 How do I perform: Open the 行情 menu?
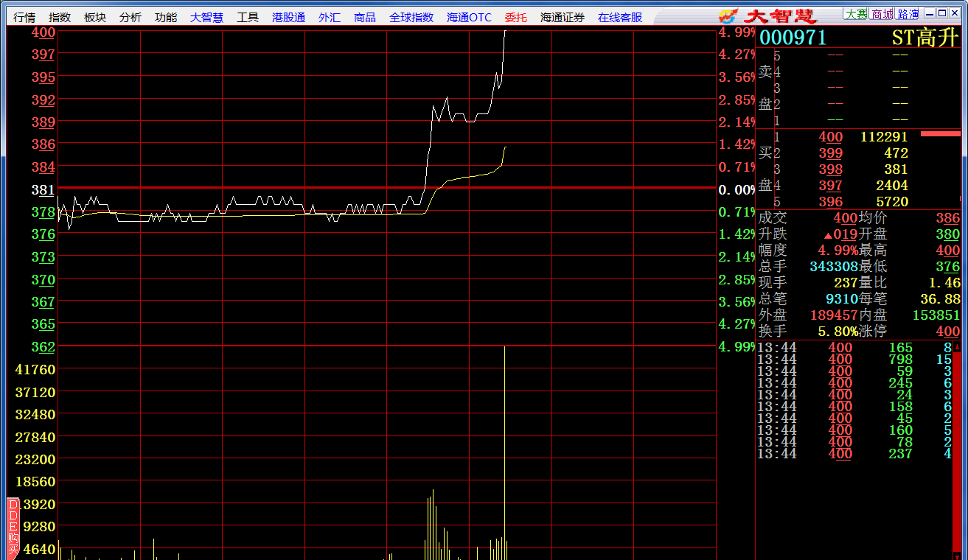[24, 17]
